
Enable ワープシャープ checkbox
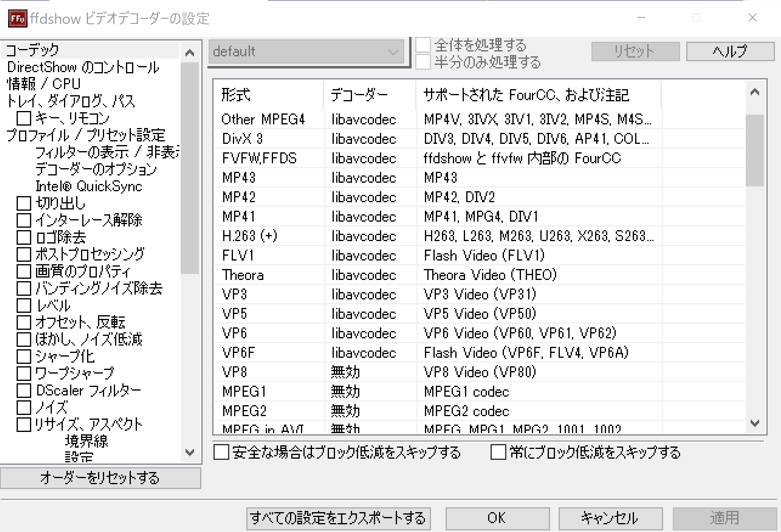24,374
